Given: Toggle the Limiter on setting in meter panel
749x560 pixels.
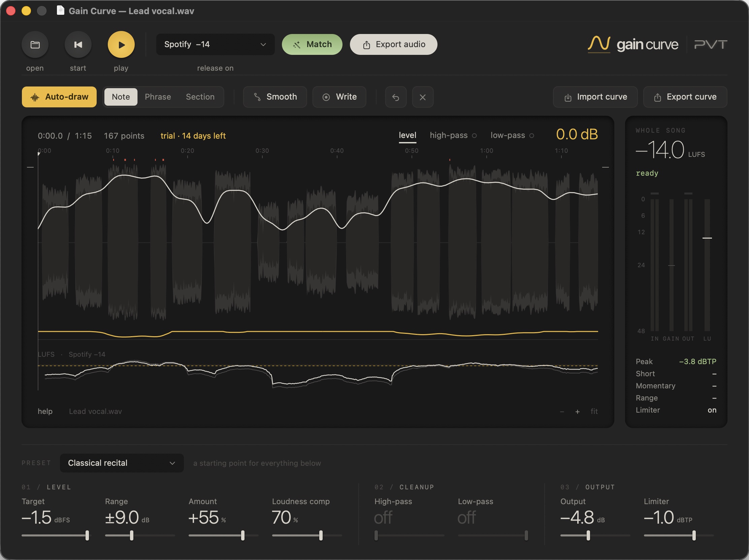Looking at the screenshot, I should click(676, 410).
